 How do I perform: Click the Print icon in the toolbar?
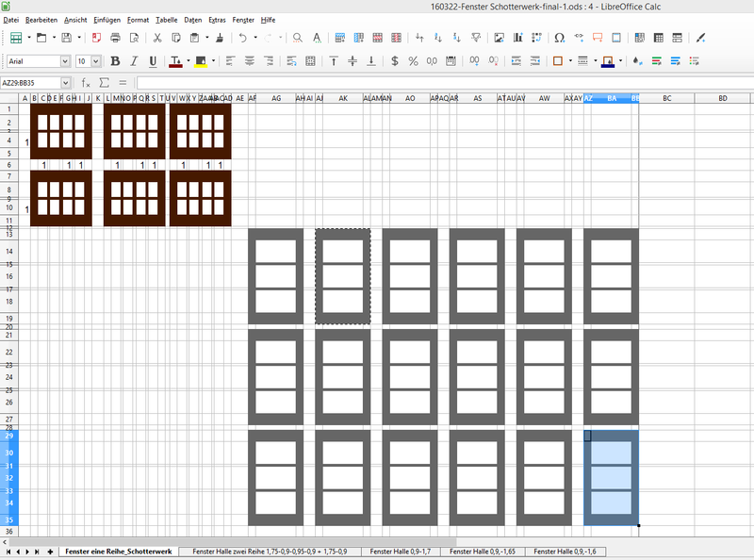[x=115, y=39]
